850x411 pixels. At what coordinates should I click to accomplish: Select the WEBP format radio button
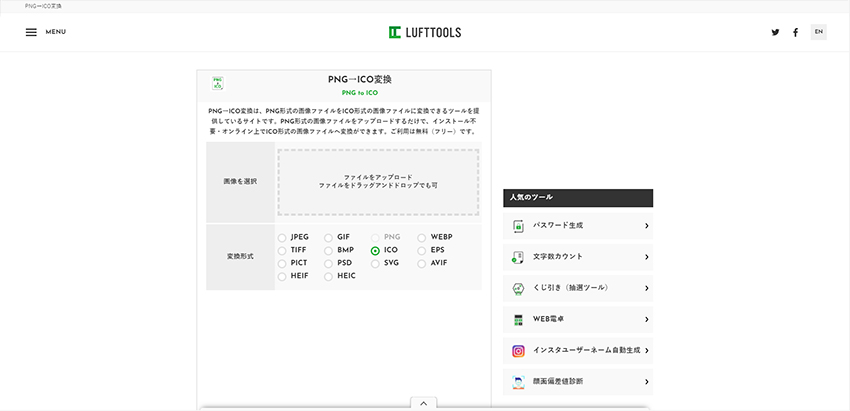click(x=422, y=237)
